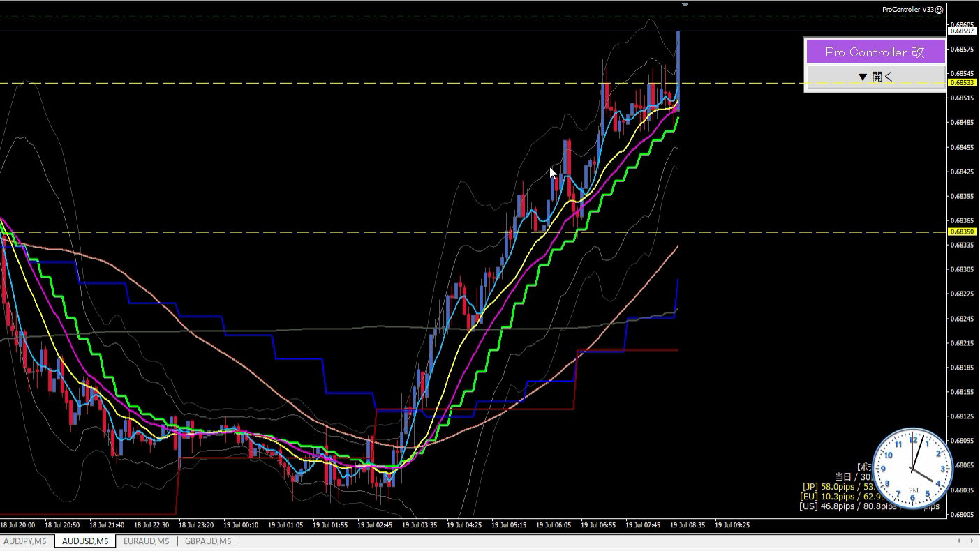
Task: Click the 19 Jul 09:25 time label
Action: click(732, 525)
